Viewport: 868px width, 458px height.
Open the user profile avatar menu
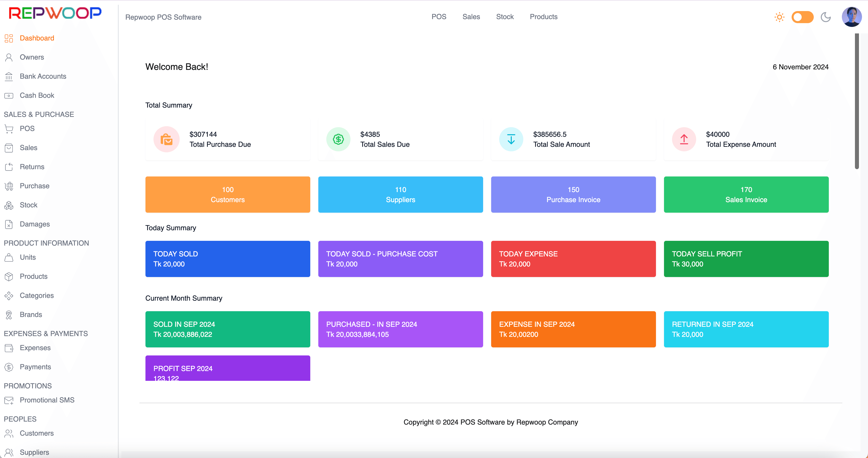(x=851, y=17)
